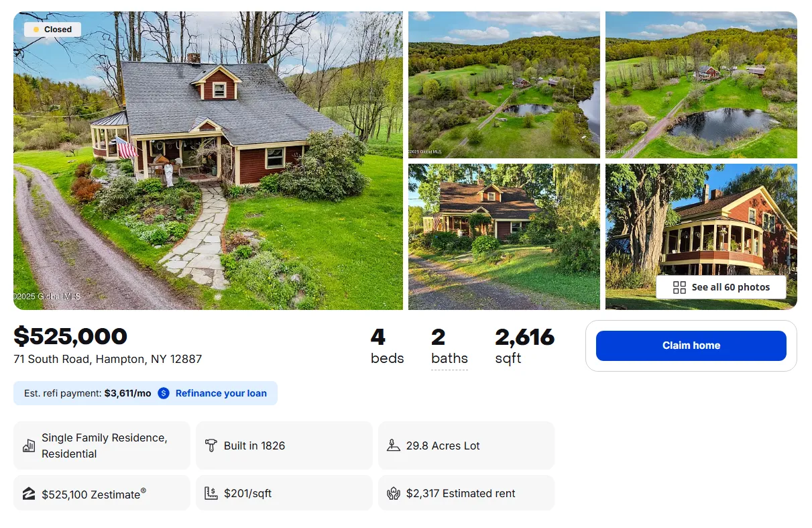Open the bottom-right porch photo
The height and width of the screenshot is (528, 812).
[x=701, y=221]
